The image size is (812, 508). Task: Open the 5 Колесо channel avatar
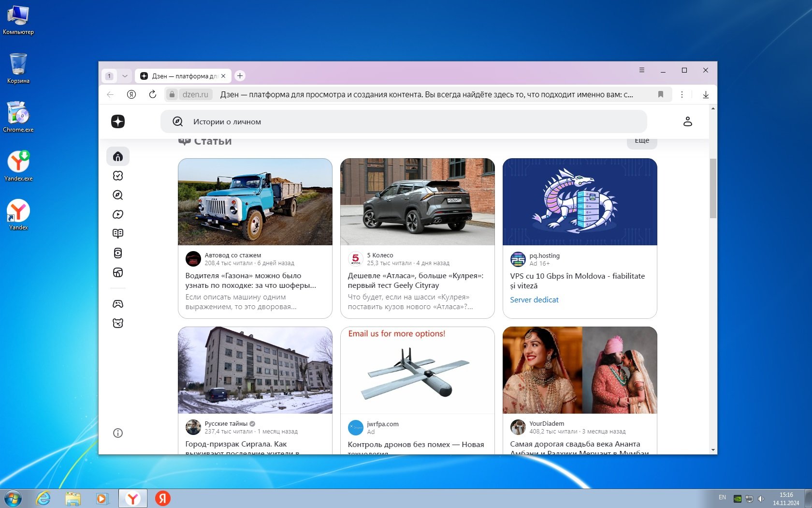(x=356, y=259)
